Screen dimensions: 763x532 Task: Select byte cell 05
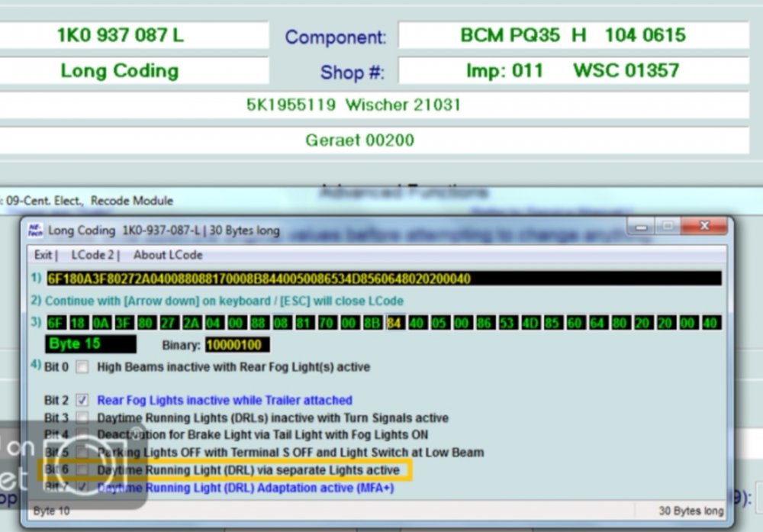pos(439,323)
